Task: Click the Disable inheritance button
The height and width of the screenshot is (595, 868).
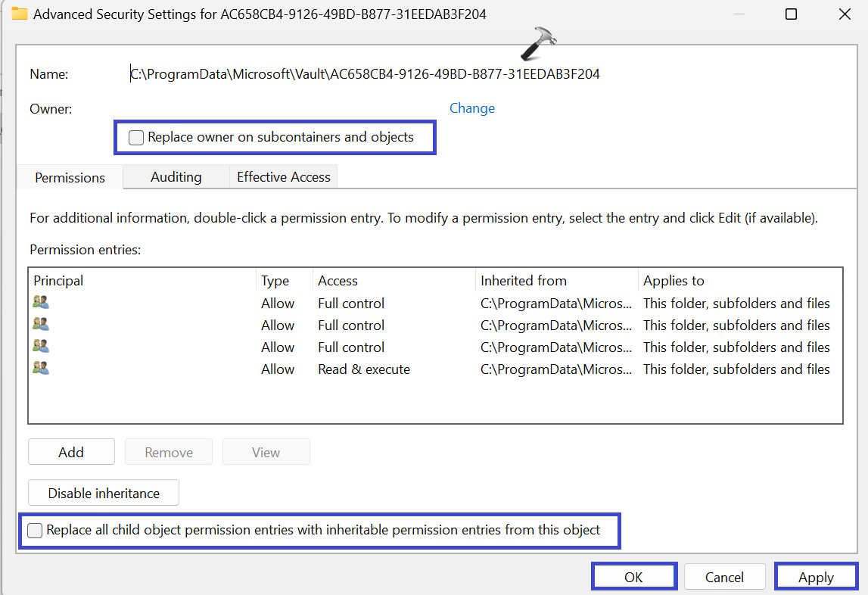Action: point(104,493)
